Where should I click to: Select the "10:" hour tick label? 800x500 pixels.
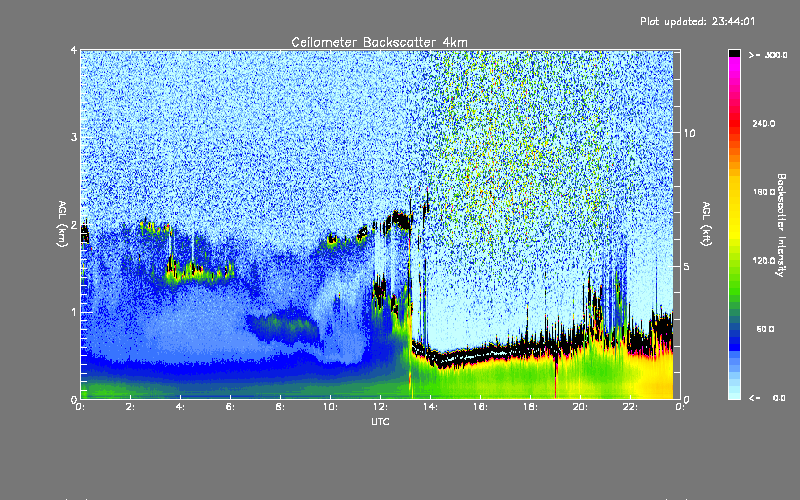pyautogui.click(x=330, y=407)
